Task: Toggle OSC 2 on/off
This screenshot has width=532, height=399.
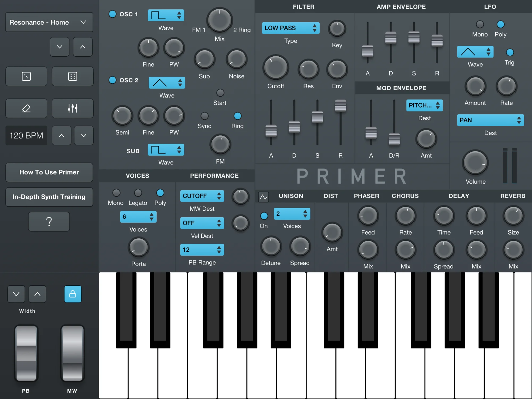Action: click(x=113, y=80)
